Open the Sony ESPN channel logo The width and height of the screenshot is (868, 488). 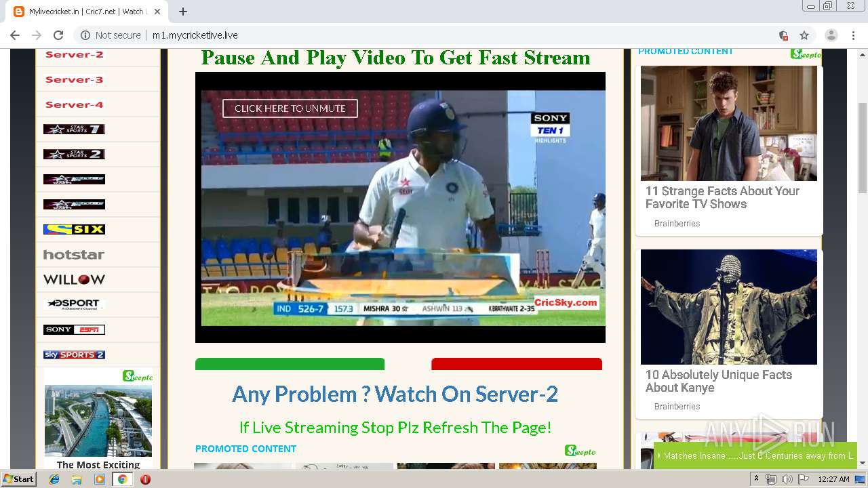(x=74, y=330)
